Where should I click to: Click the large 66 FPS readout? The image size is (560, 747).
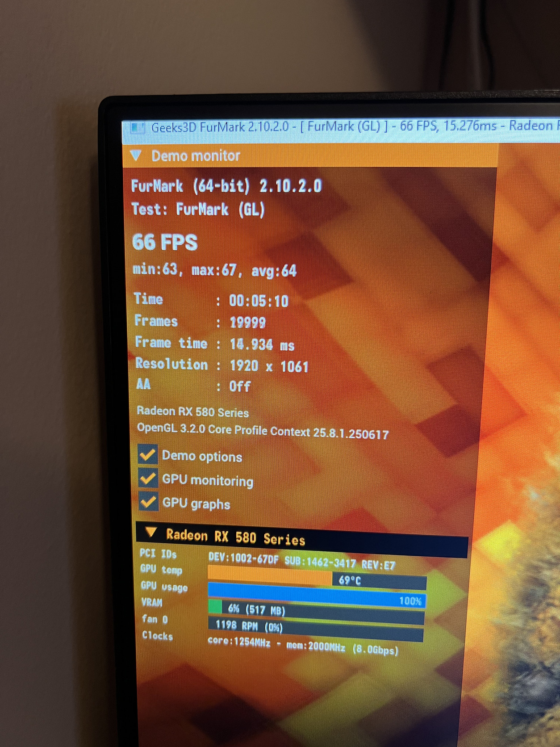(x=165, y=242)
